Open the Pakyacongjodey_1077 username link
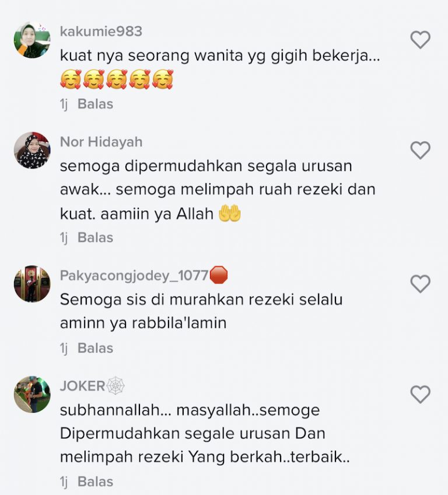 point(134,276)
